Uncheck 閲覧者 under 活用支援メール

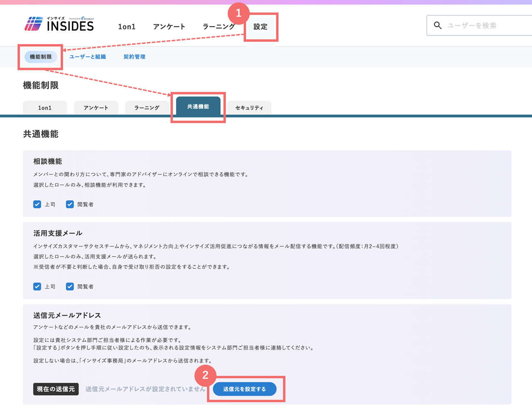pos(70,287)
